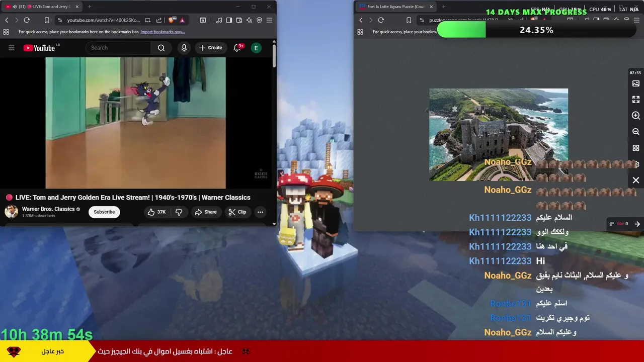Screen dimensions: 644x362
Task: Clip the Tom and Jerry live stream
Action: click(237, 212)
